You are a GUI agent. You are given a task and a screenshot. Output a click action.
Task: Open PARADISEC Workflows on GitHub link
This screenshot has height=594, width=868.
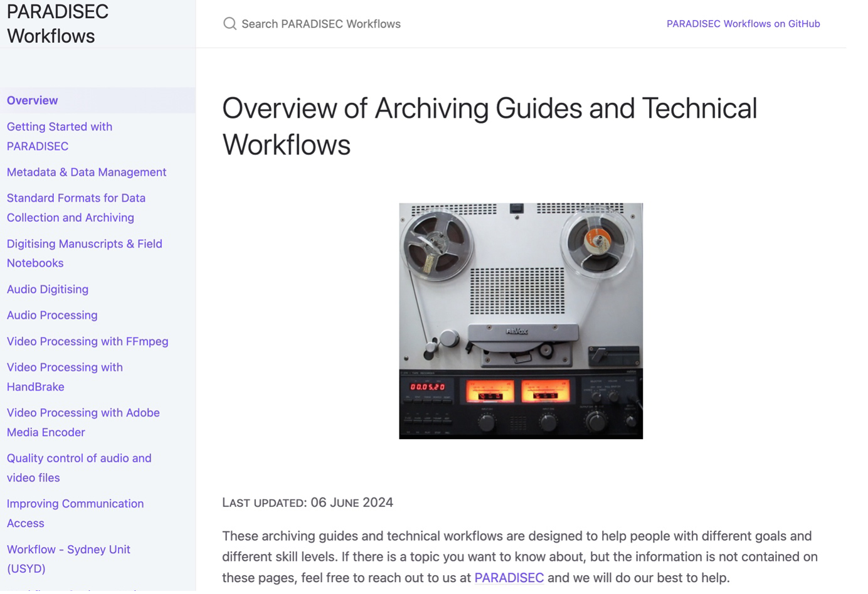pos(743,24)
